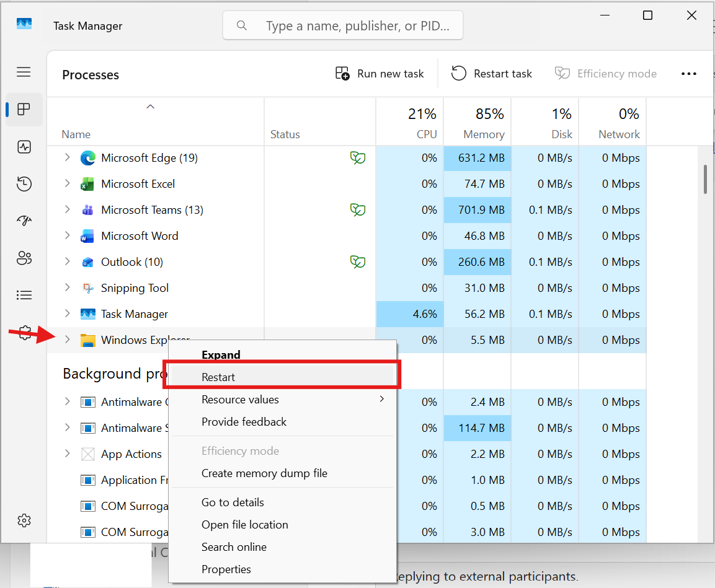Open App history sidebar icon
The width and height of the screenshot is (715, 588).
click(24, 183)
